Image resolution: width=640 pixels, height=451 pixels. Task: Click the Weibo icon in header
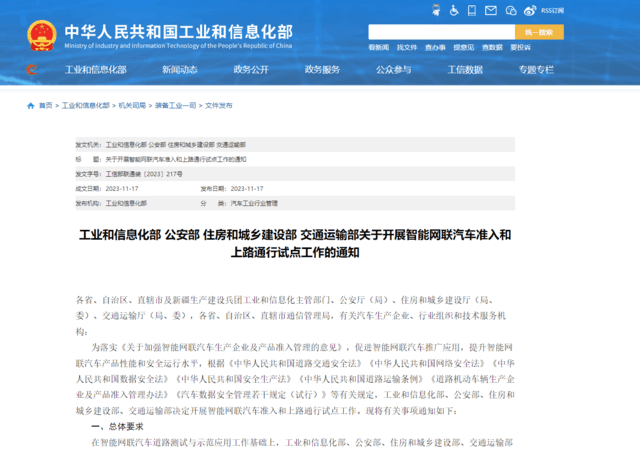[530, 11]
